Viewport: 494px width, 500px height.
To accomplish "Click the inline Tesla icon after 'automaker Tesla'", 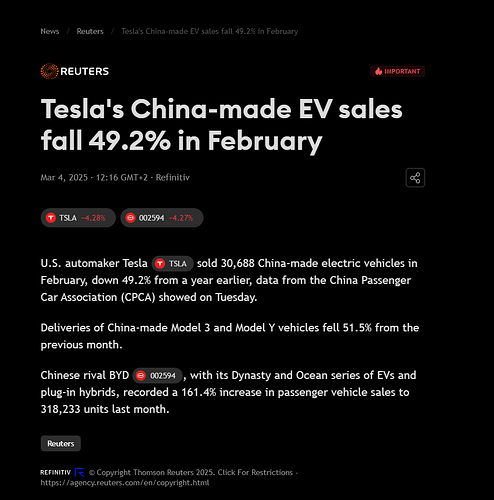I will [x=160, y=264].
